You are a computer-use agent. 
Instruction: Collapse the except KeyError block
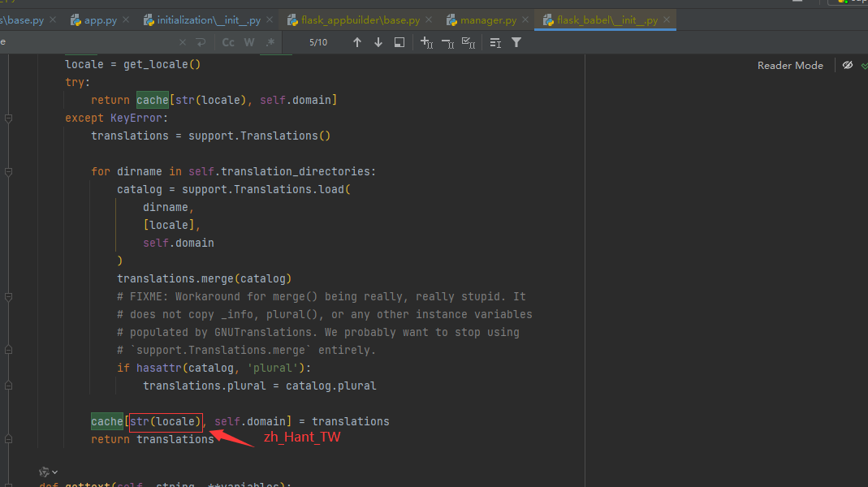point(8,118)
